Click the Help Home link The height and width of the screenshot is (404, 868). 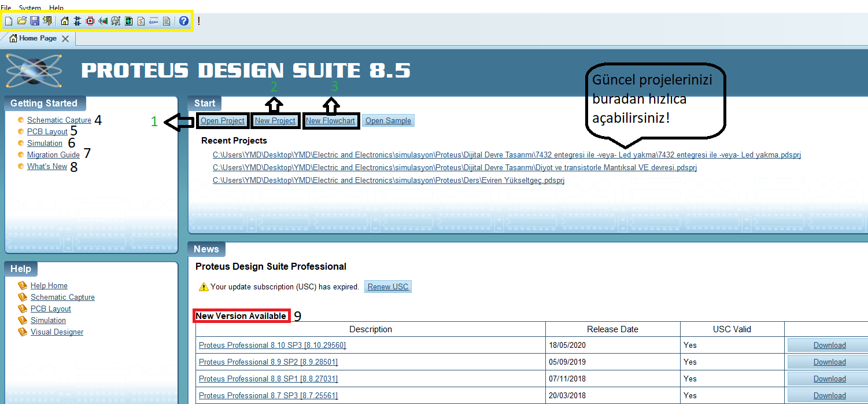(x=49, y=286)
